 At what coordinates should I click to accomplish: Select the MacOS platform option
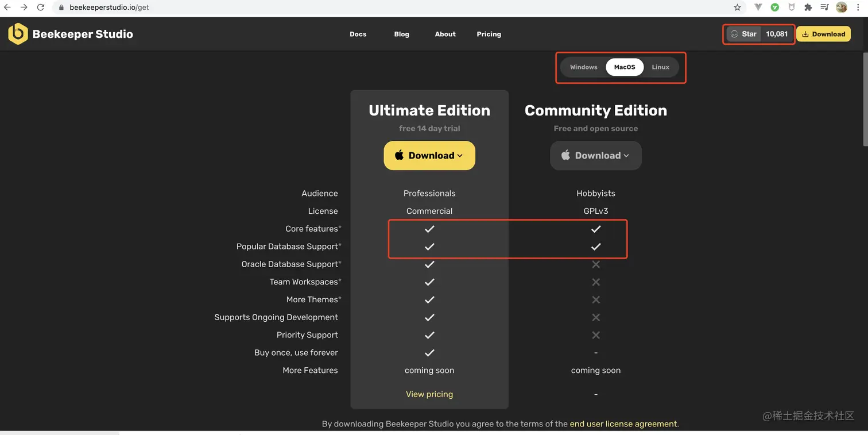[625, 67]
